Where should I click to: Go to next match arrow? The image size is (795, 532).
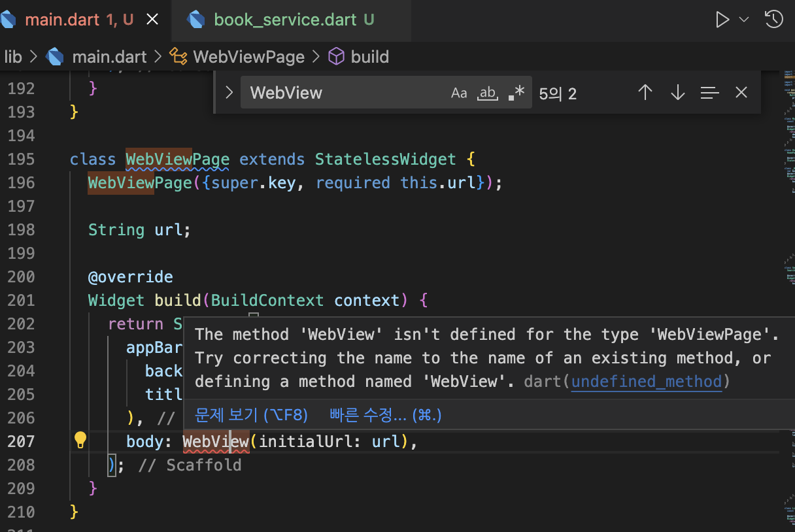point(678,93)
